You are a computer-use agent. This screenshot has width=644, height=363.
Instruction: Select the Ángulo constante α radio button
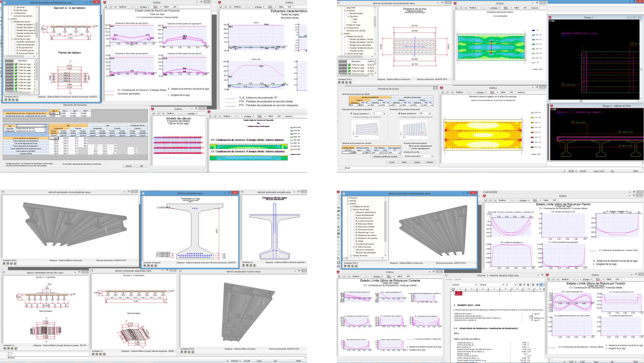[351, 114]
